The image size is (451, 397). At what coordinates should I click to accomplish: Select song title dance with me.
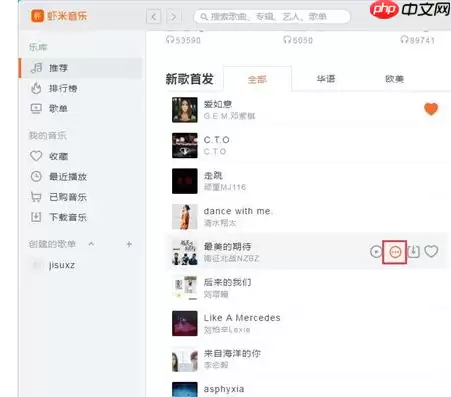[238, 211]
